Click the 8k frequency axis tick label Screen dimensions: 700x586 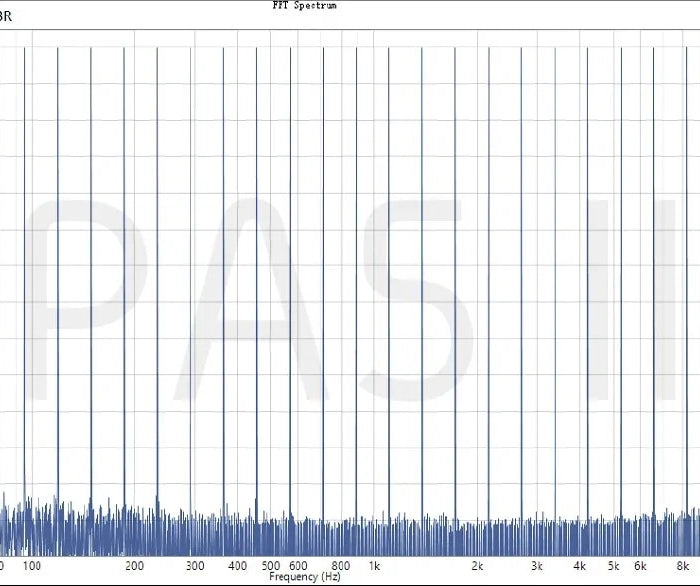(683, 566)
